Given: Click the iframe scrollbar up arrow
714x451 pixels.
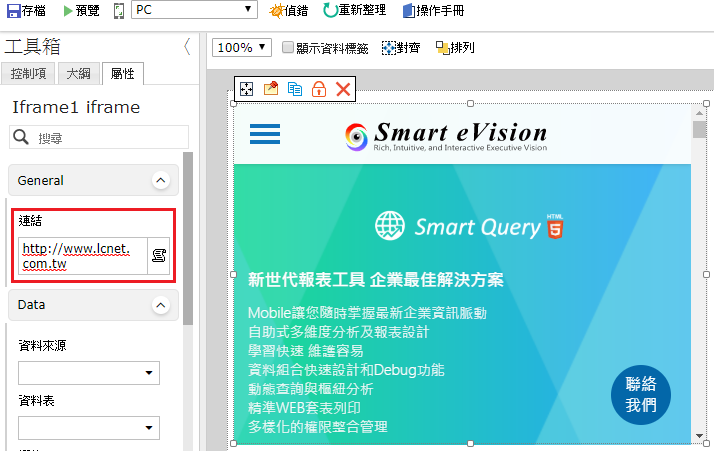Looking at the screenshot, I should click(699, 113).
